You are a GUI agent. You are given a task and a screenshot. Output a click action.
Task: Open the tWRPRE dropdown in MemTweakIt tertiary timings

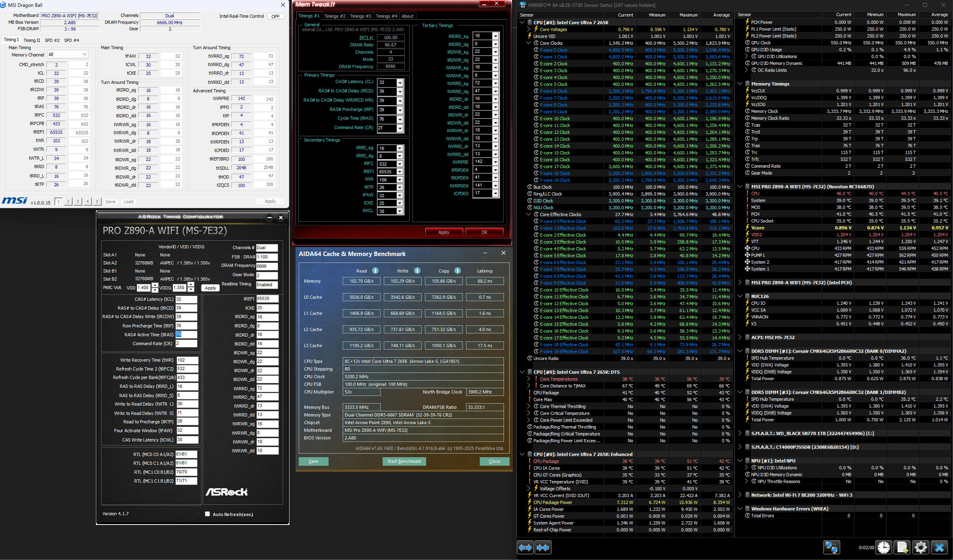[x=496, y=162]
